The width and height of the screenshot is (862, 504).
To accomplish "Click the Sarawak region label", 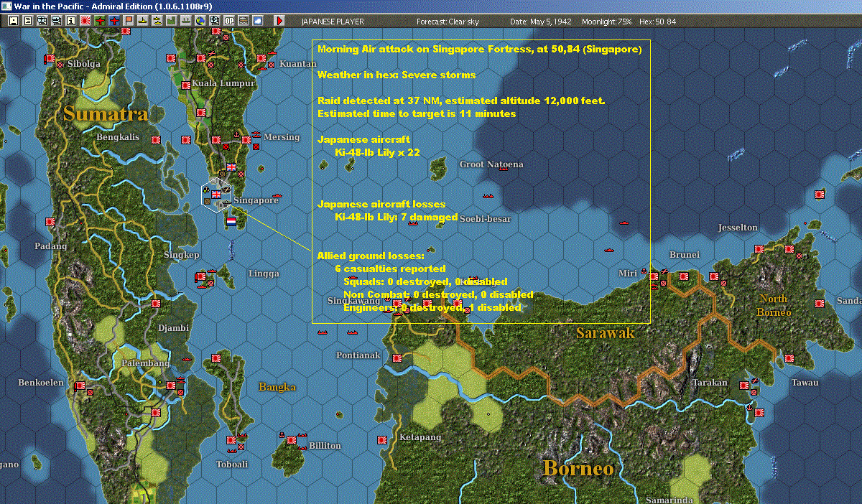I will pyautogui.click(x=606, y=333).
